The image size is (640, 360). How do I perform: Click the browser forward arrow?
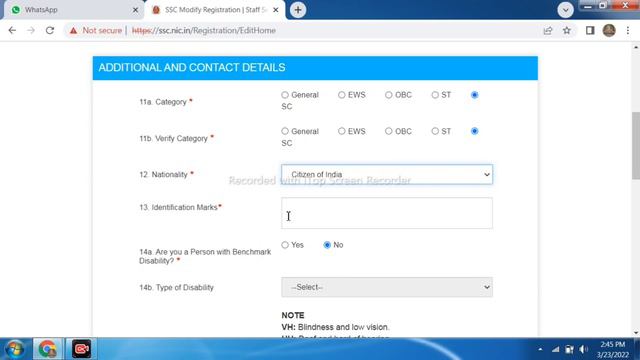pyautogui.click(x=31, y=31)
